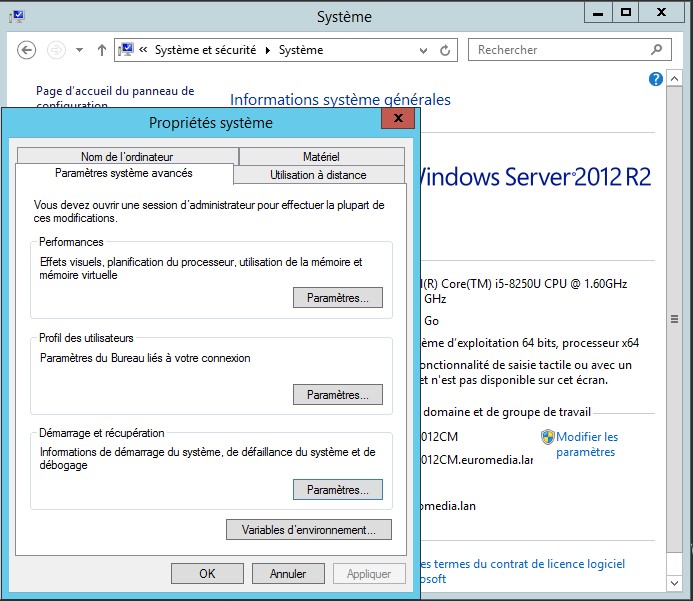Click the forward arrow navigation icon
This screenshot has height=601, width=693.
tap(56, 50)
